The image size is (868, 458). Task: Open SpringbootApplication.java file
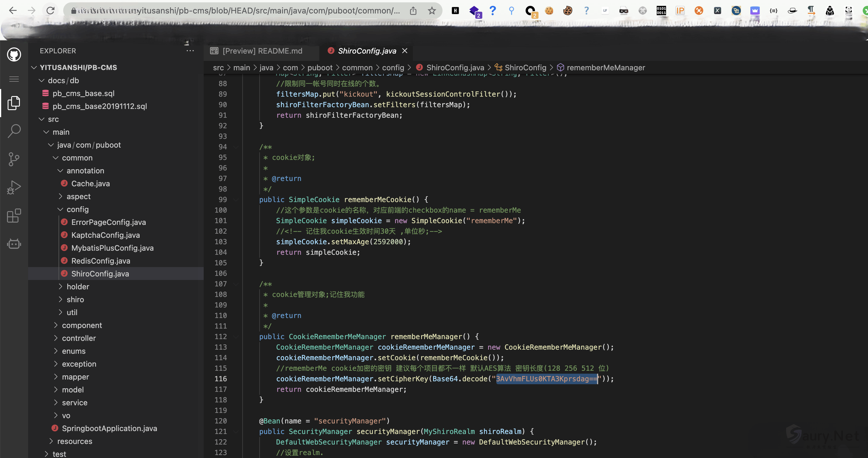pos(109,428)
